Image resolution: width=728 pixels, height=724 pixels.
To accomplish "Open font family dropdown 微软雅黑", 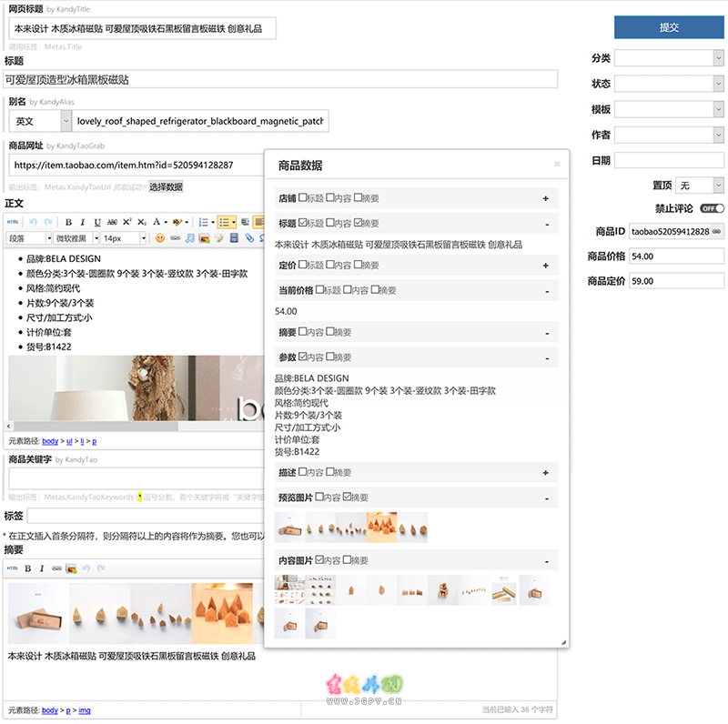I will click(x=76, y=238).
